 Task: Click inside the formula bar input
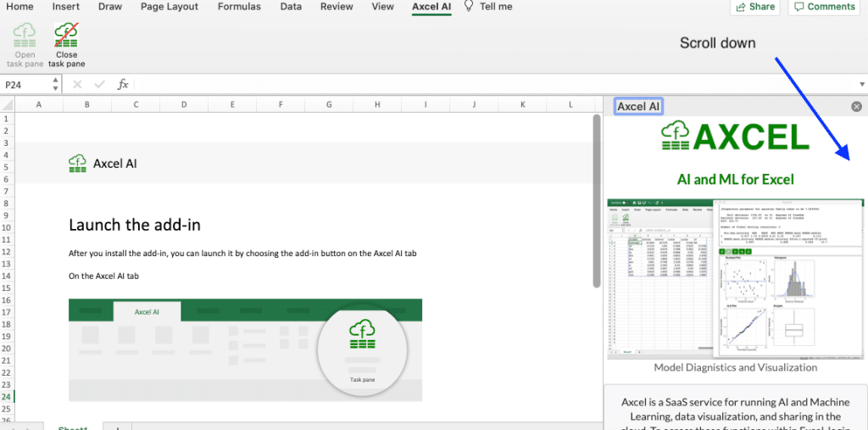click(x=495, y=85)
